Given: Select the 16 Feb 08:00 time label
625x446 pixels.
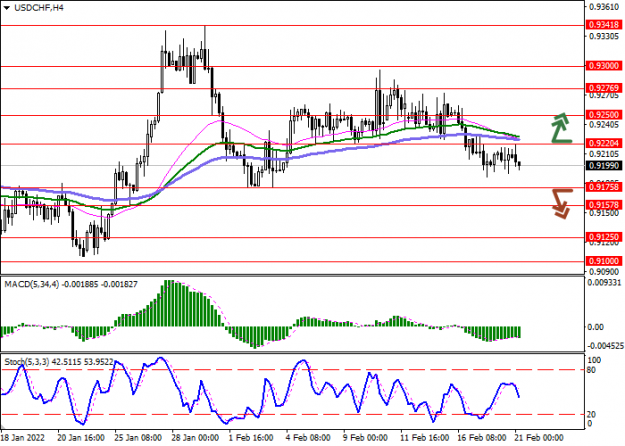Looking at the screenshot, I should click(482, 438).
